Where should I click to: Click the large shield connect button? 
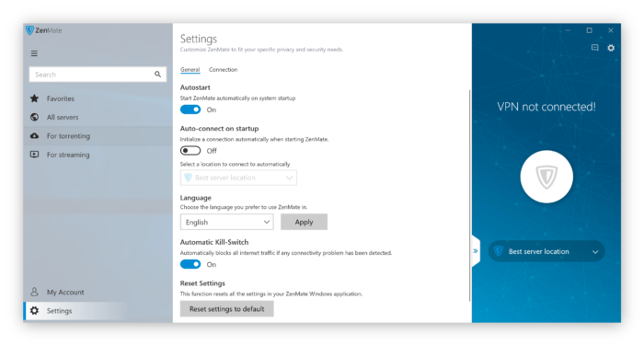(x=546, y=177)
